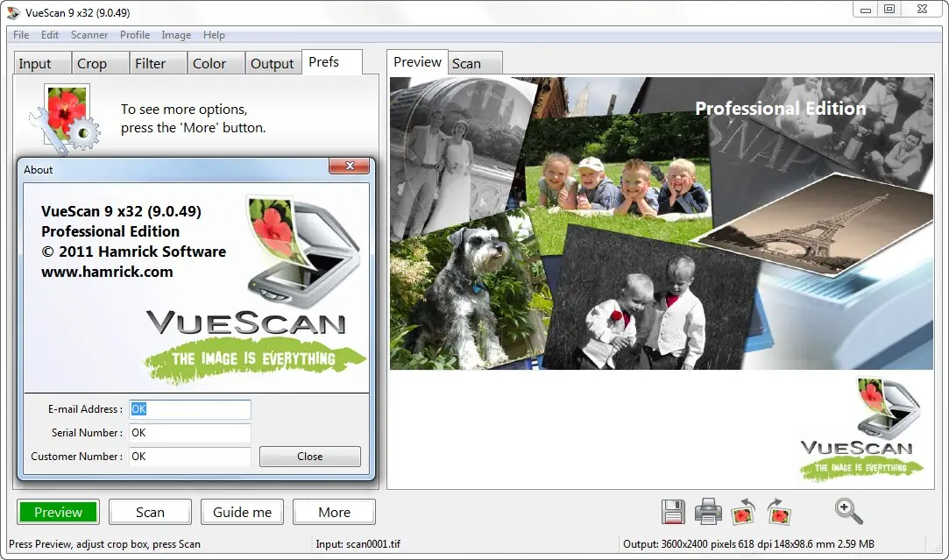The height and width of the screenshot is (560, 949).
Task: Close the About dialog with its X button
Action: 350,166
